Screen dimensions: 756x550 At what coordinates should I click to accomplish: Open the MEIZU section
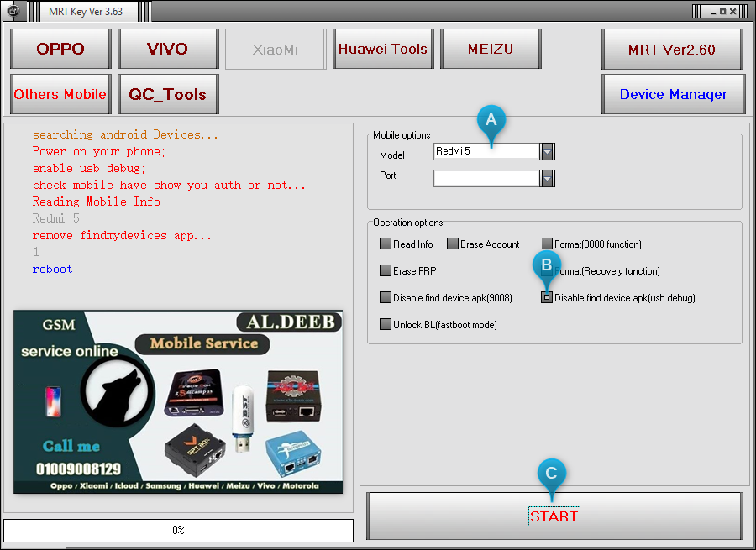point(491,49)
